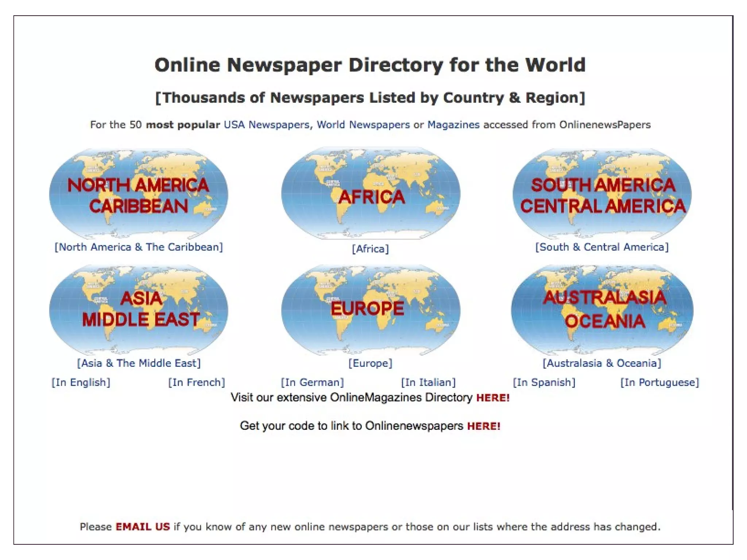Go to the Magazines link
Viewport: 747px width, 560px height.
(x=453, y=125)
